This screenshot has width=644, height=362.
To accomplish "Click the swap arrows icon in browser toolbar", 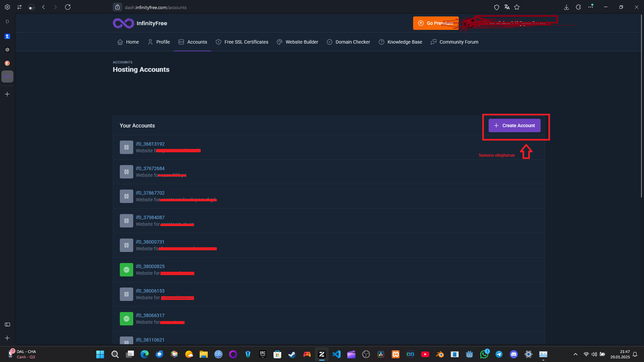I will pos(19,7).
